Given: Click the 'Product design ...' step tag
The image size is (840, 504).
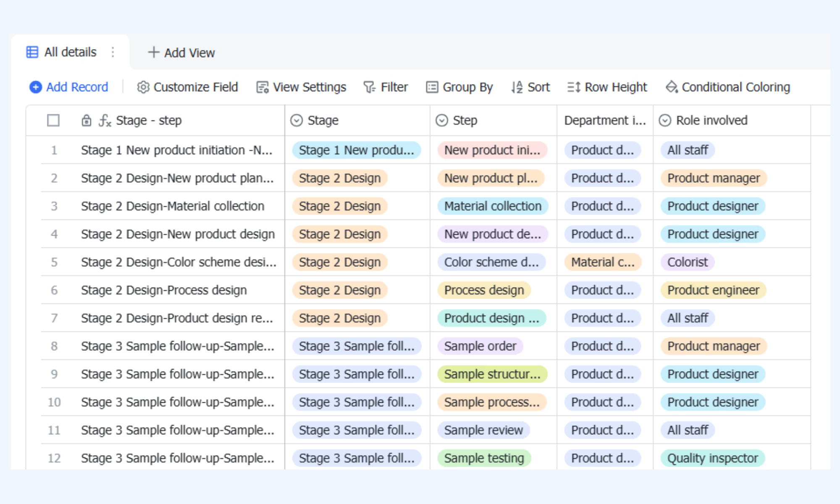Looking at the screenshot, I should (x=492, y=318).
